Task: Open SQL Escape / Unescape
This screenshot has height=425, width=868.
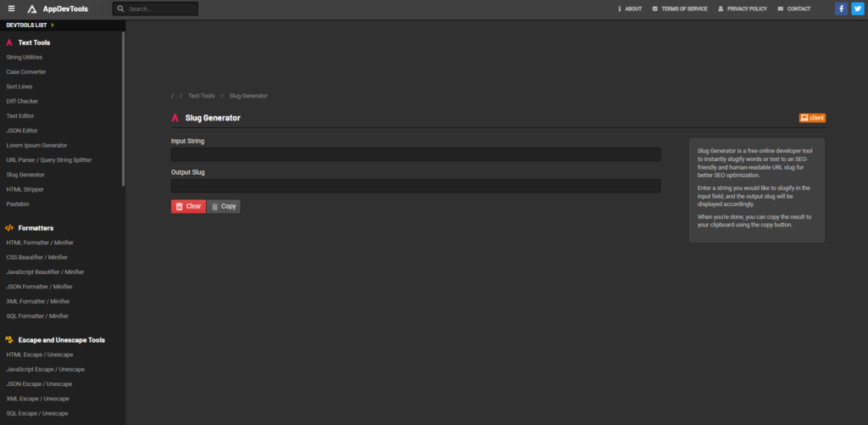Action: [x=37, y=413]
